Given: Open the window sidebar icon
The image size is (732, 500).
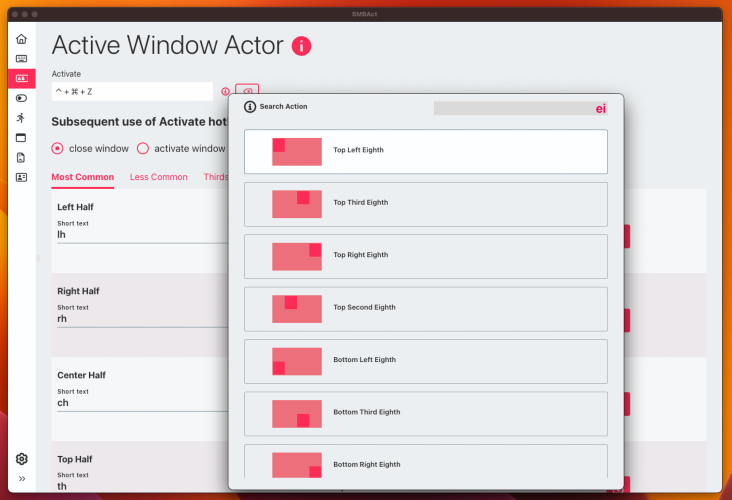Looking at the screenshot, I should tap(21, 138).
